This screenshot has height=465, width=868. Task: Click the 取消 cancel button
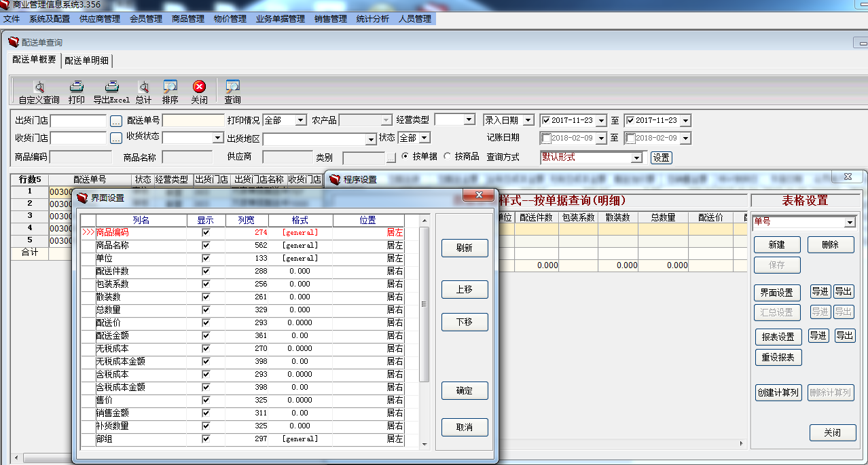pyautogui.click(x=465, y=427)
